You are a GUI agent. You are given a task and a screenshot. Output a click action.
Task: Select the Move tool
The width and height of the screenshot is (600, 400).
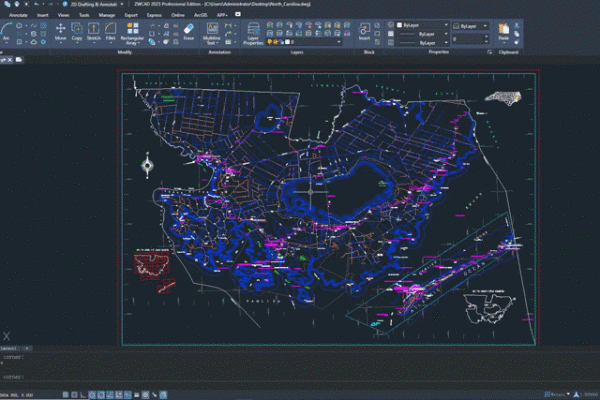pos(61,32)
